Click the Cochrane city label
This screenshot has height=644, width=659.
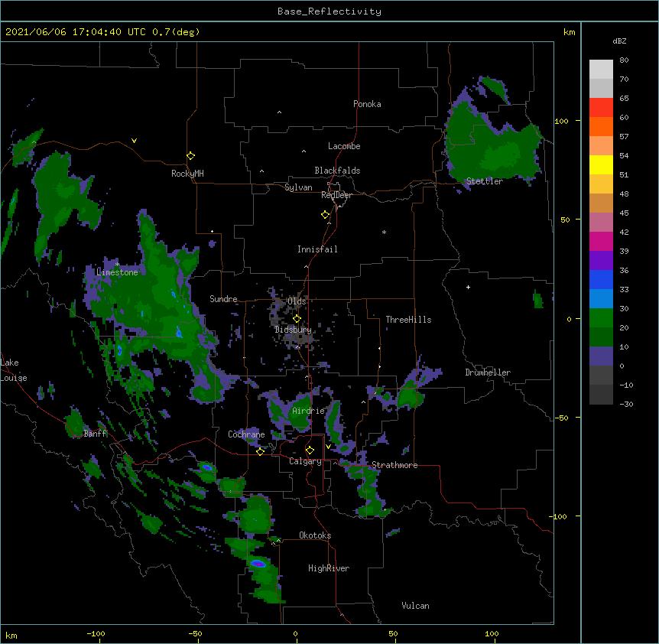tap(246, 434)
